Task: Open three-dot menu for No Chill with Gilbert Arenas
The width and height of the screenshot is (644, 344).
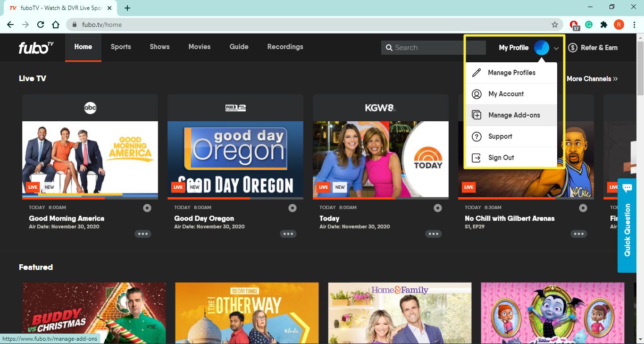Action: [579, 234]
